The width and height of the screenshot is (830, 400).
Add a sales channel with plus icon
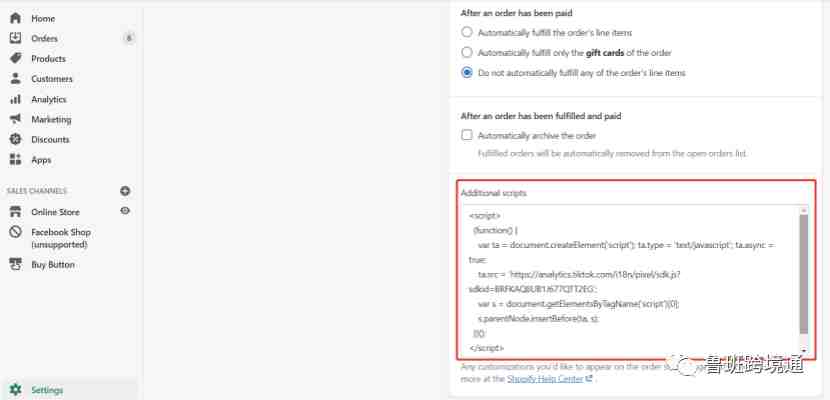click(x=125, y=191)
